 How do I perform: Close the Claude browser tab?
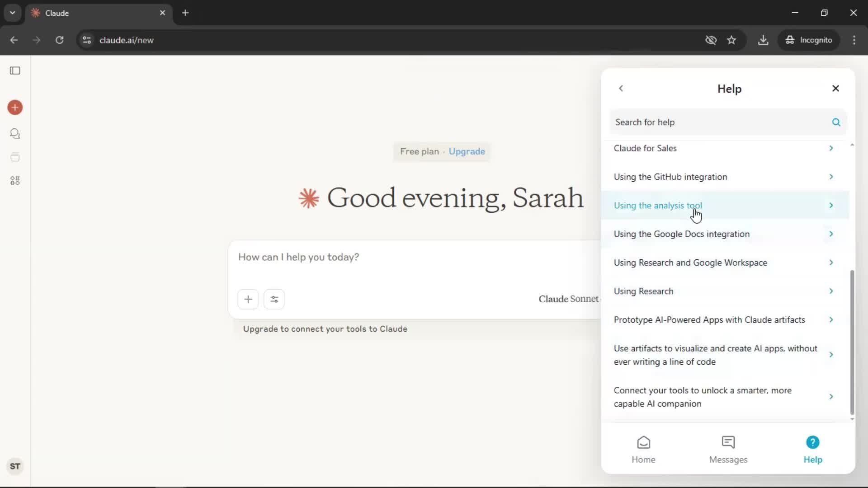pyautogui.click(x=162, y=13)
